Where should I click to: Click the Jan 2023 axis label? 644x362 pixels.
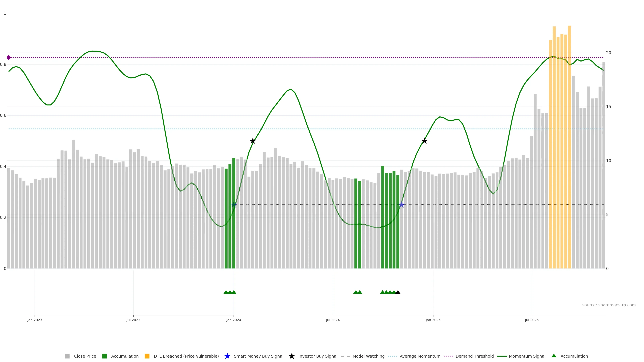point(35,320)
